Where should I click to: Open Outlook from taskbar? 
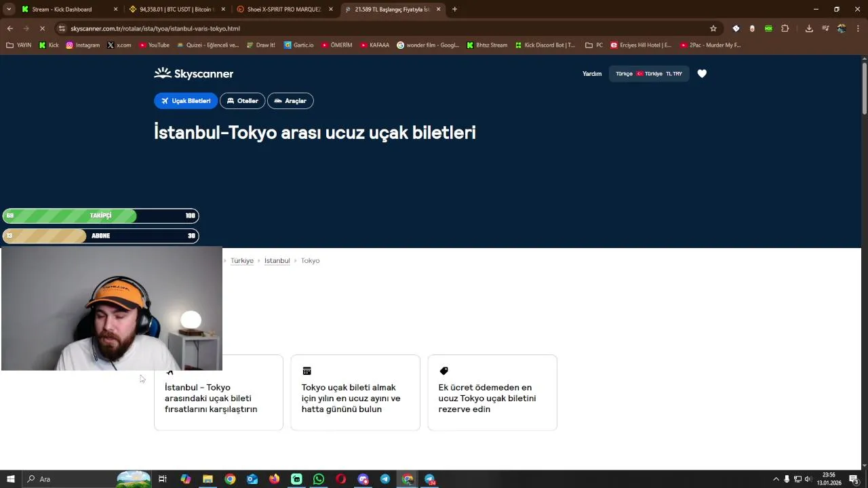[x=252, y=479]
